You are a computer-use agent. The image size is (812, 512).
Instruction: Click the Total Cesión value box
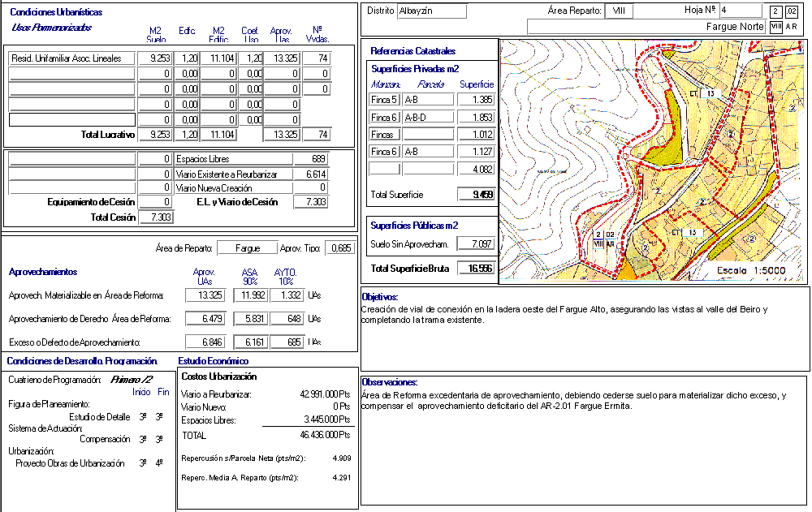click(x=156, y=217)
